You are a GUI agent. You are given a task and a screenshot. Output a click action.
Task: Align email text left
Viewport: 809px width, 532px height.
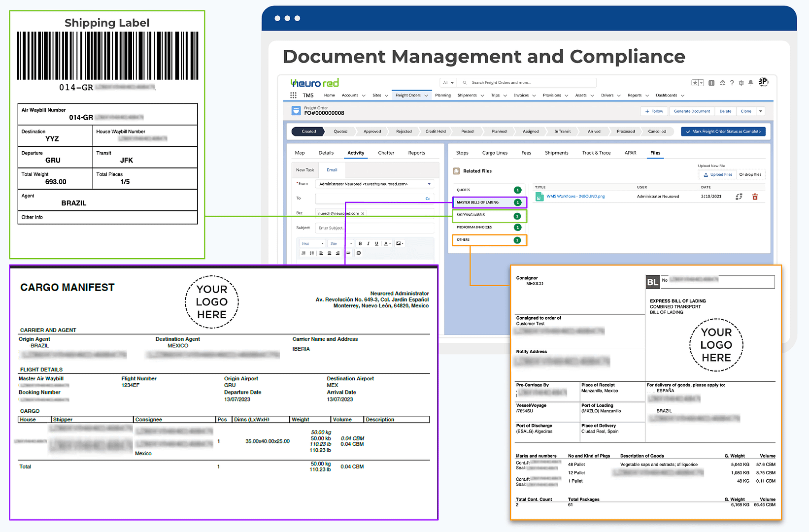tap(321, 253)
